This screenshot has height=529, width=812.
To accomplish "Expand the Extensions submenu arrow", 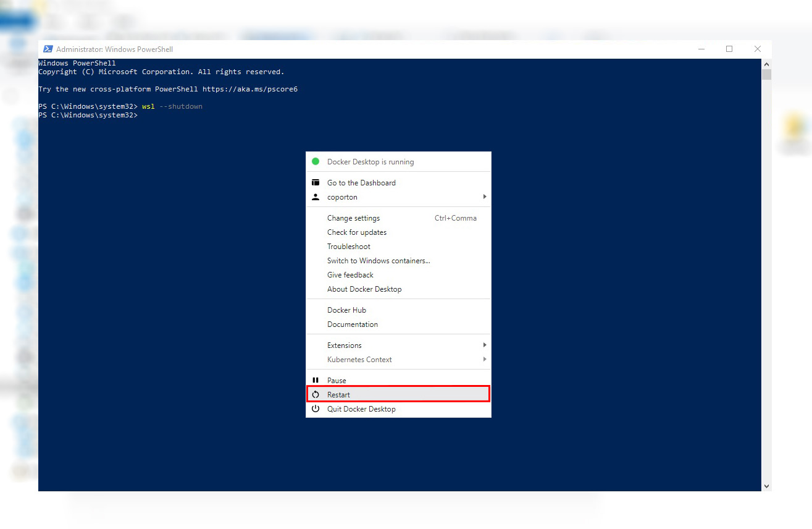I will (x=485, y=345).
